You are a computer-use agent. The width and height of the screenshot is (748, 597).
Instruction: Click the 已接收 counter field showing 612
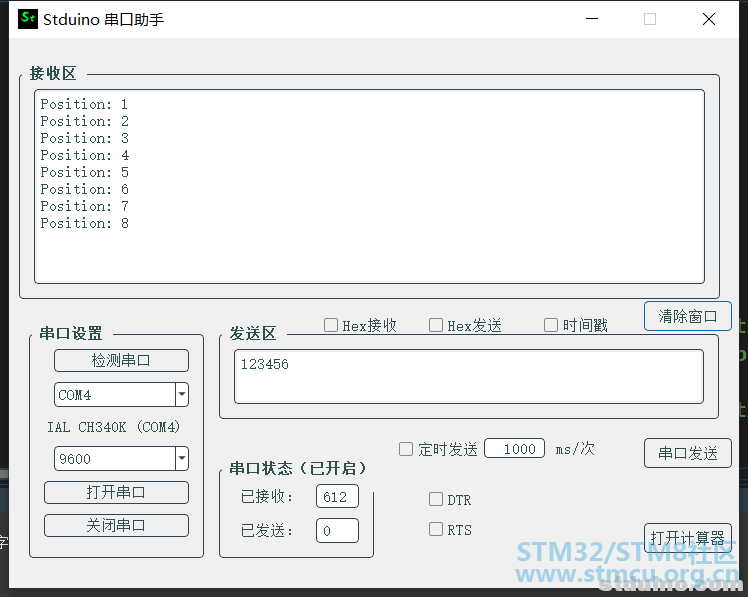click(337, 497)
